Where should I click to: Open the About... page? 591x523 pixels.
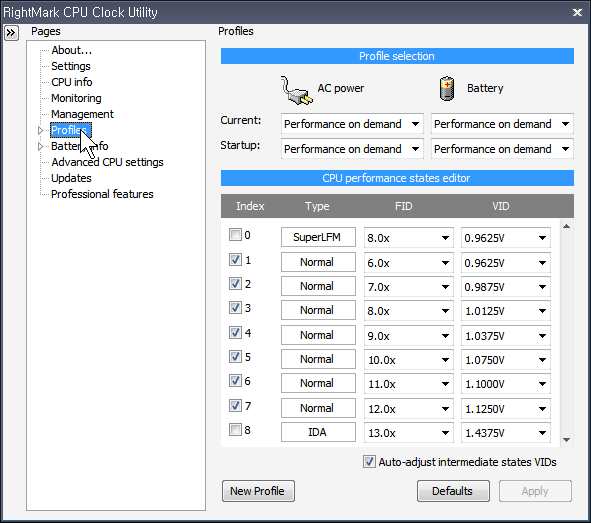tap(72, 50)
